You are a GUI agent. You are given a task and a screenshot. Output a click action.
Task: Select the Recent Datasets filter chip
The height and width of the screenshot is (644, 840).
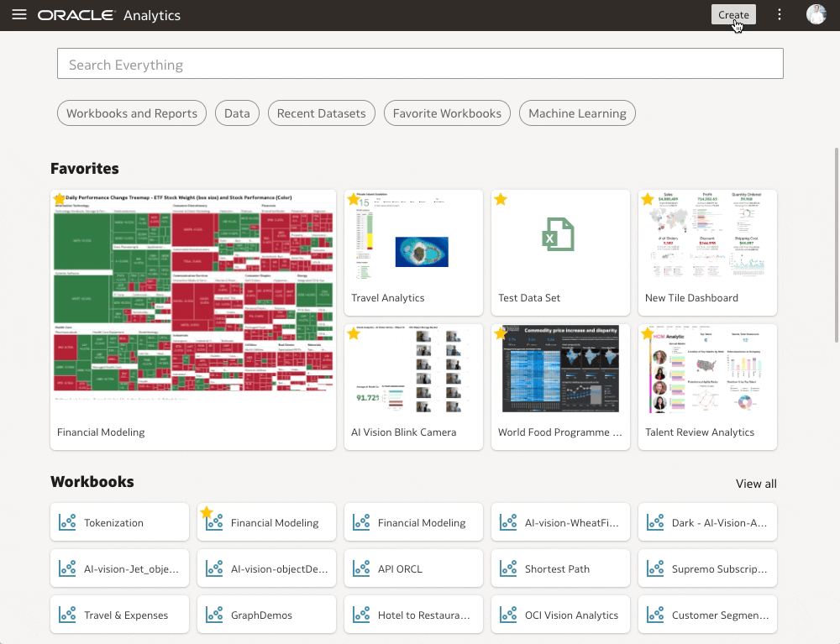tap(322, 113)
